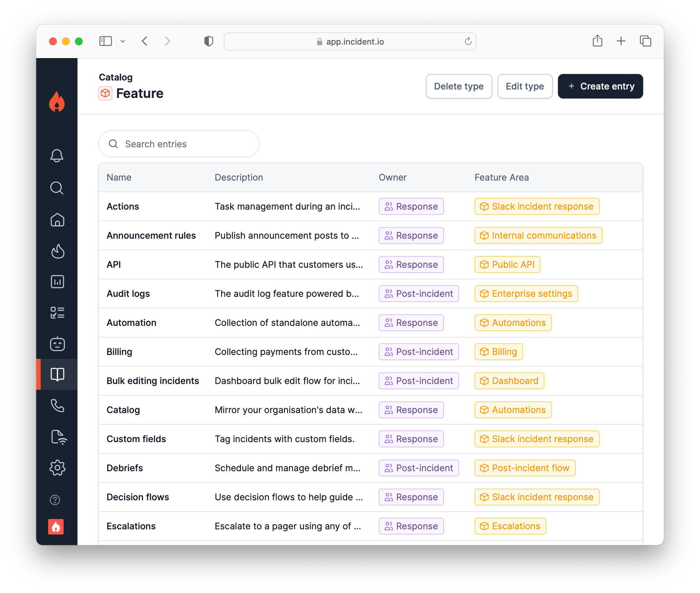The height and width of the screenshot is (593, 700).
Task: Click the help question mark icon
Action: click(x=55, y=500)
